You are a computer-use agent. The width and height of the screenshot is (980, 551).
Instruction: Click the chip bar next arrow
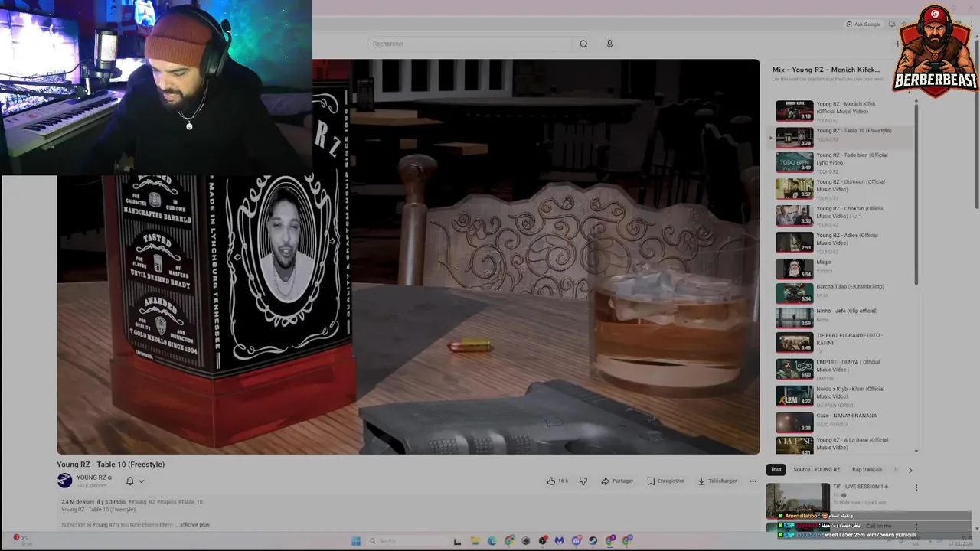(910, 470)
